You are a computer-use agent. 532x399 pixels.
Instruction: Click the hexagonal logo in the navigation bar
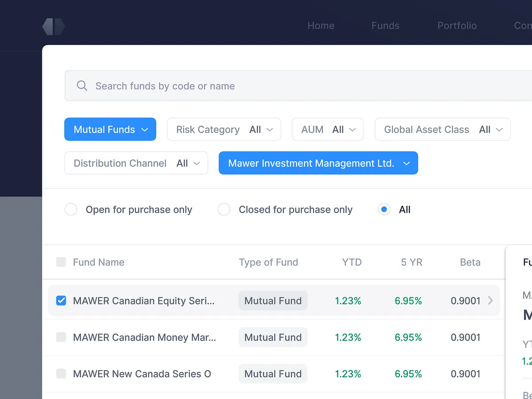[53, 26]
